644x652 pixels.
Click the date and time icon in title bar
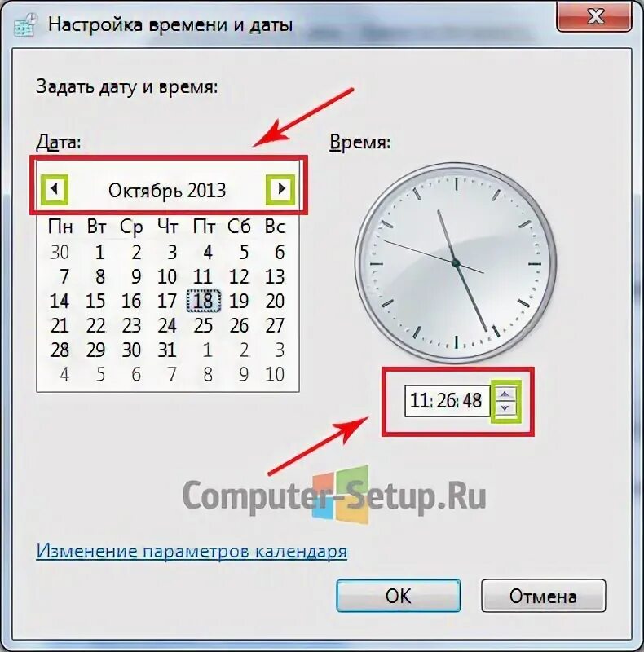pyautogui.click(x=25, y=26)
